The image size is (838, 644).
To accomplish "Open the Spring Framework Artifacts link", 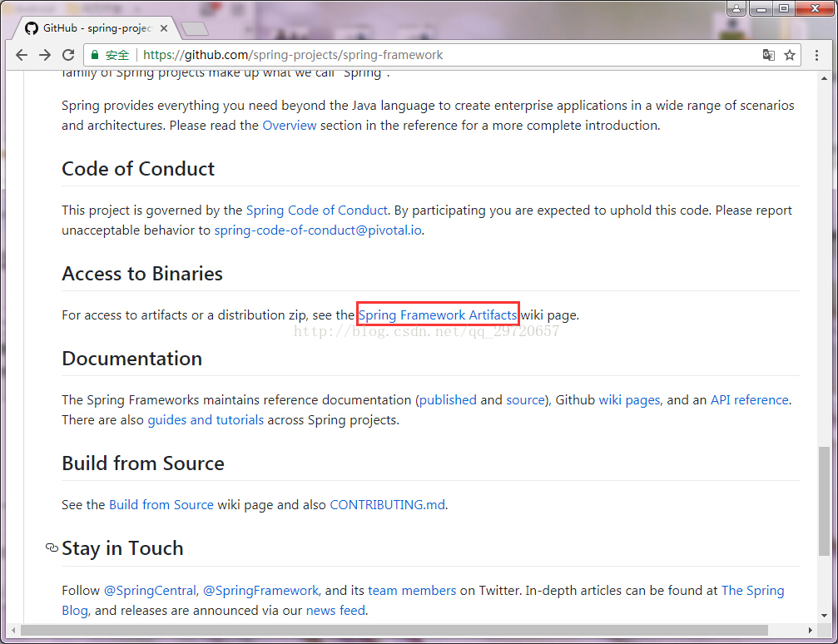I will (x=438, y=315).
